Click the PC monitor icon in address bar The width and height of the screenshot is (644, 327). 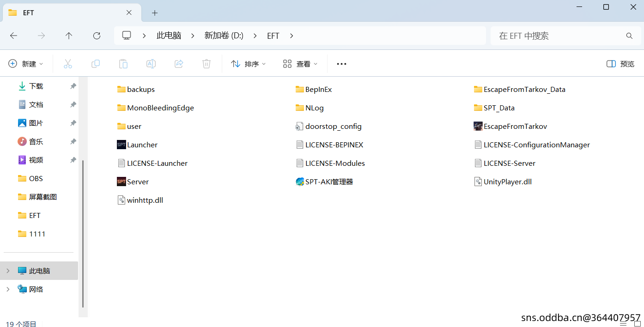click(127, 36)
